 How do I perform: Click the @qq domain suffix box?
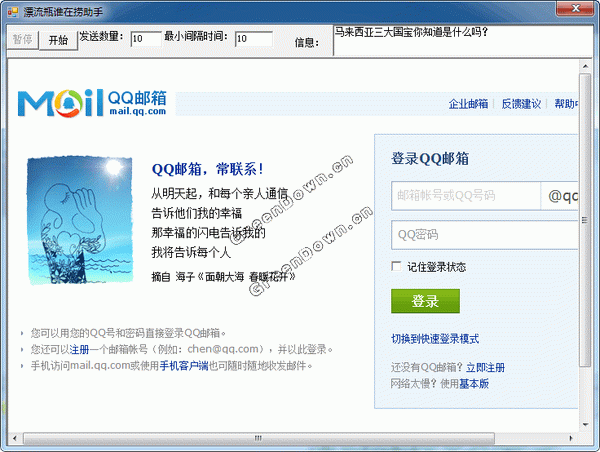tap(559, 196)
